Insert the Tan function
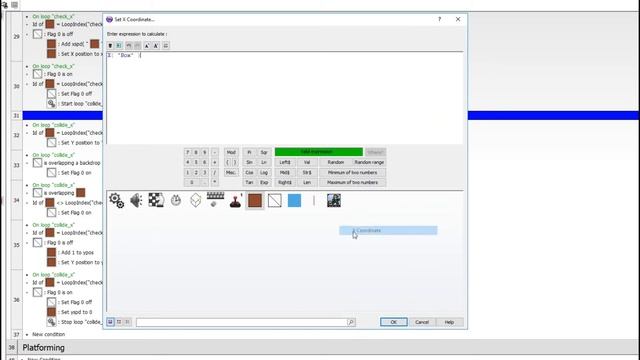Image resolution: width=640 pixels, height=360 pixels. [249, 182]
